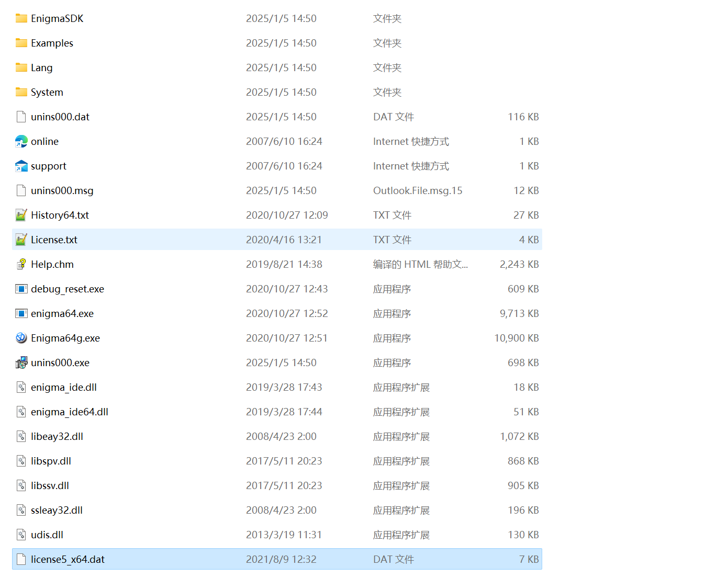Select the License.txt file name
The width and height of the screenshot is (728, 578).
[x=54, y=240]
